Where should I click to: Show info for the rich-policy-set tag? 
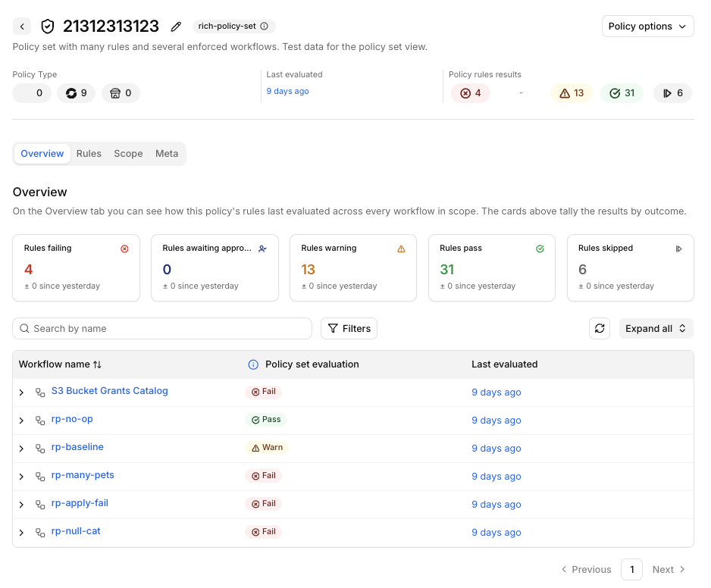pyautogui.click(x=265, y=27)
